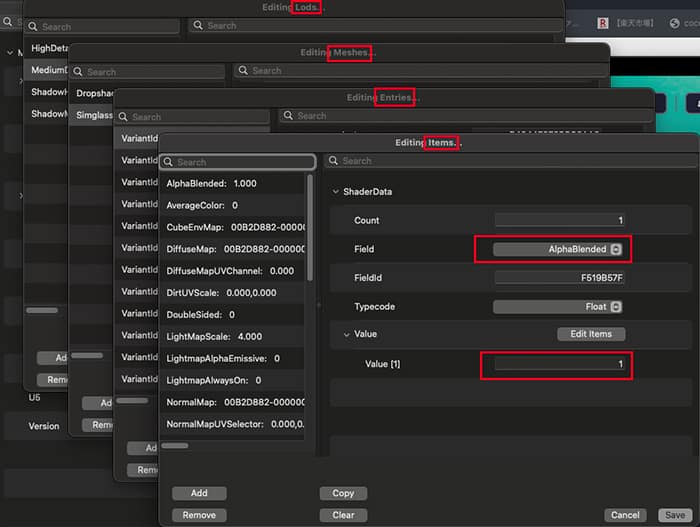Collapse the Value section chevron
The width and height of the screenshot is (700, 527).
click(x=347, y=334)
